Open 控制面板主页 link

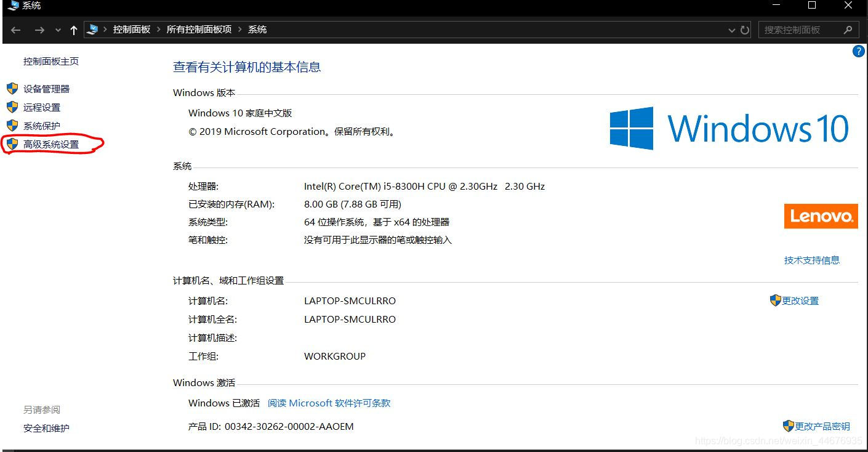[x=51, y=61]
